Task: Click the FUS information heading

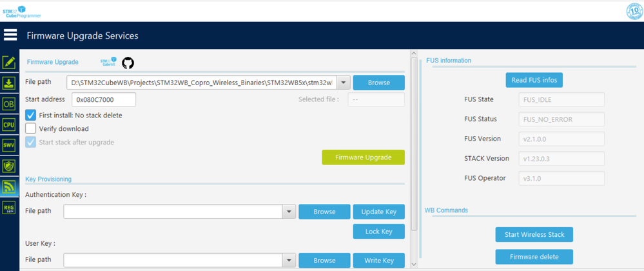Action: point(449,61)
